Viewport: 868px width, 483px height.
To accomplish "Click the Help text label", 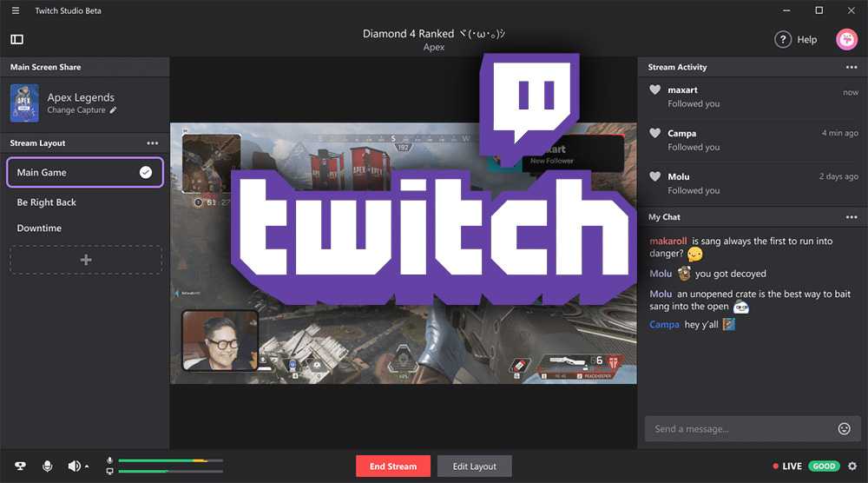I will (x=807, y=39).
